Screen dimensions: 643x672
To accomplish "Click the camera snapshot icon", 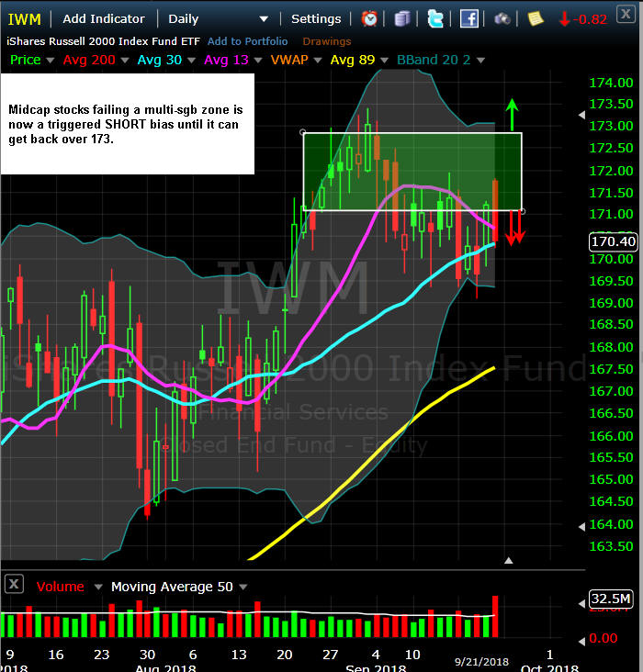I will click(x=502, y=19).
